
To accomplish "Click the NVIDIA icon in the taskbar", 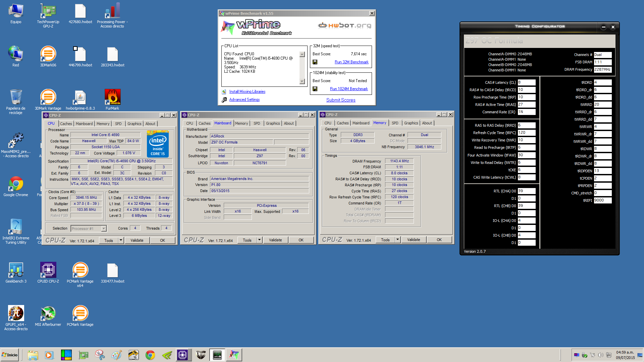I will pyautogui.click(x=167, y=355).
